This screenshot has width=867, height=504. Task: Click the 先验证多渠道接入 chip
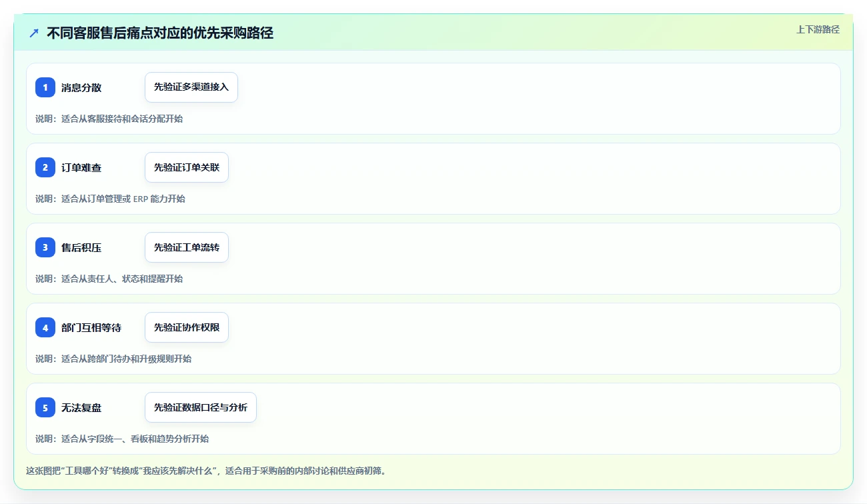tap(191, 87)
